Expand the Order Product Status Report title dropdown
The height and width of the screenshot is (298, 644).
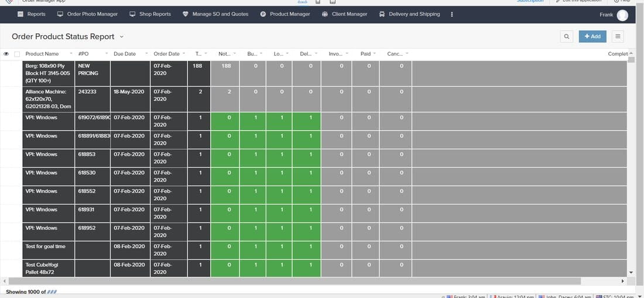pyautogui.click(x=122, y=36)
